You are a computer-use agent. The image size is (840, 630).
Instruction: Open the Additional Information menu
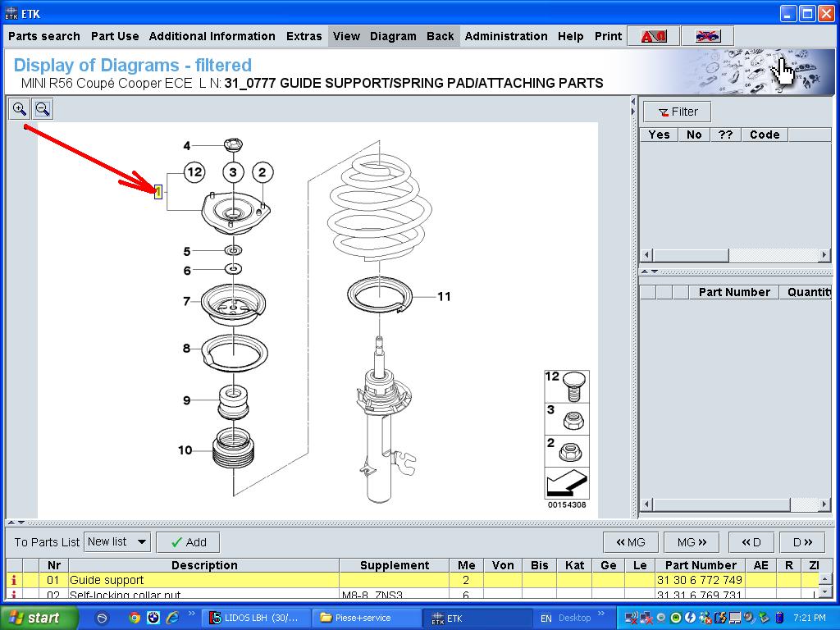[212, 36]
